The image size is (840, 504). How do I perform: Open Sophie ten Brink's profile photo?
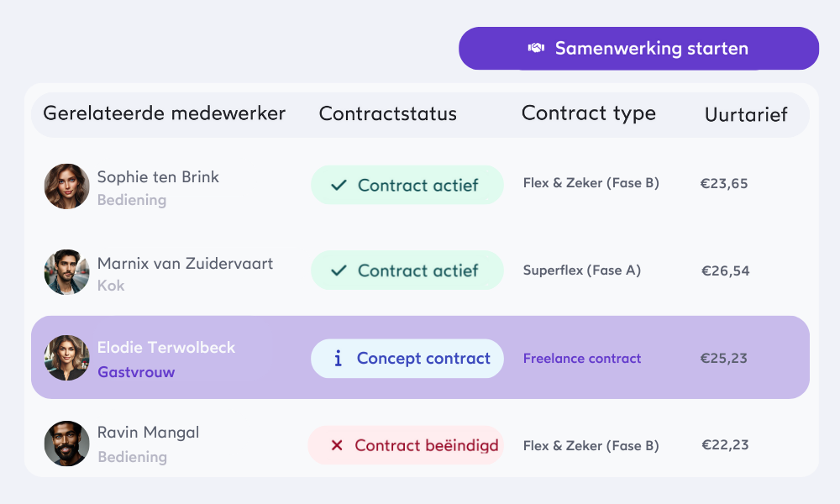click(x=66, y=186)
